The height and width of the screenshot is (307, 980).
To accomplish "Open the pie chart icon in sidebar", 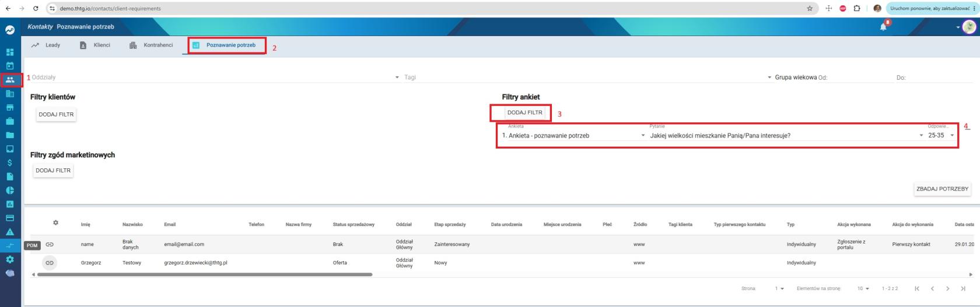I will (10, 190).
